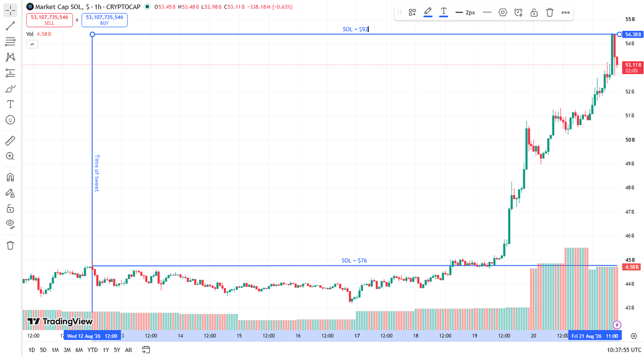
Task: Open more options in floating toolbar
Action: [x=566, y=12]
